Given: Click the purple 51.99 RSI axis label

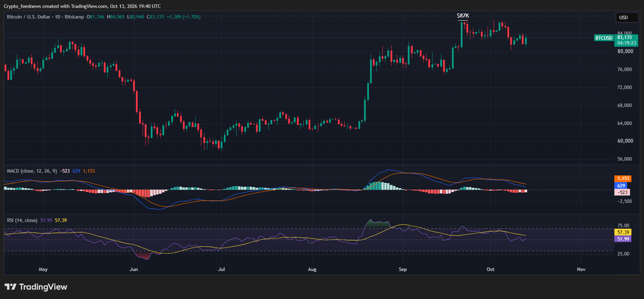Looking at the screenshot, I should [x=623, y=239].
